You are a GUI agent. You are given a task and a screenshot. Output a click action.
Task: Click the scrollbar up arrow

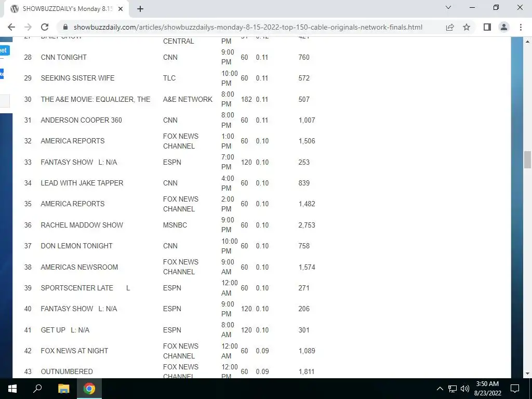pos(527,42)
